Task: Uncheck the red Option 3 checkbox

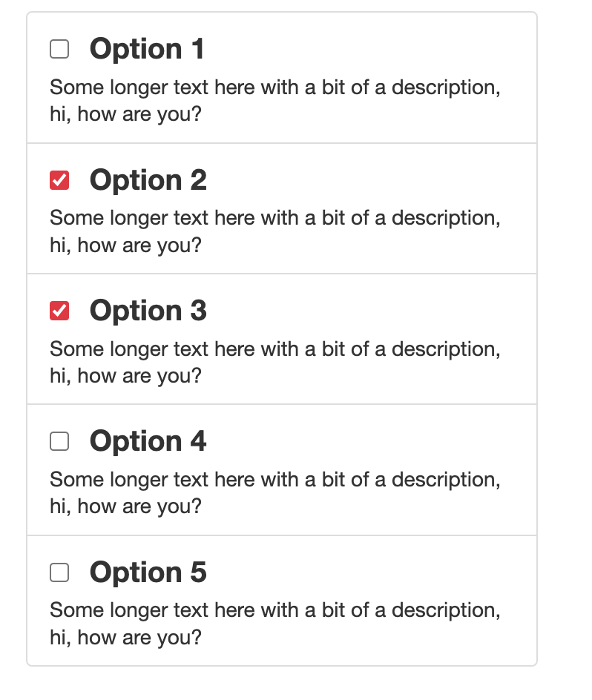Action: coord(59,311)
